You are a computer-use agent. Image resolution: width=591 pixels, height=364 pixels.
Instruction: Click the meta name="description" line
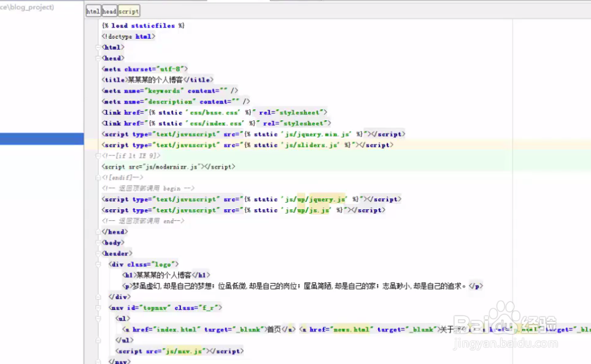[x=176, y=102]
